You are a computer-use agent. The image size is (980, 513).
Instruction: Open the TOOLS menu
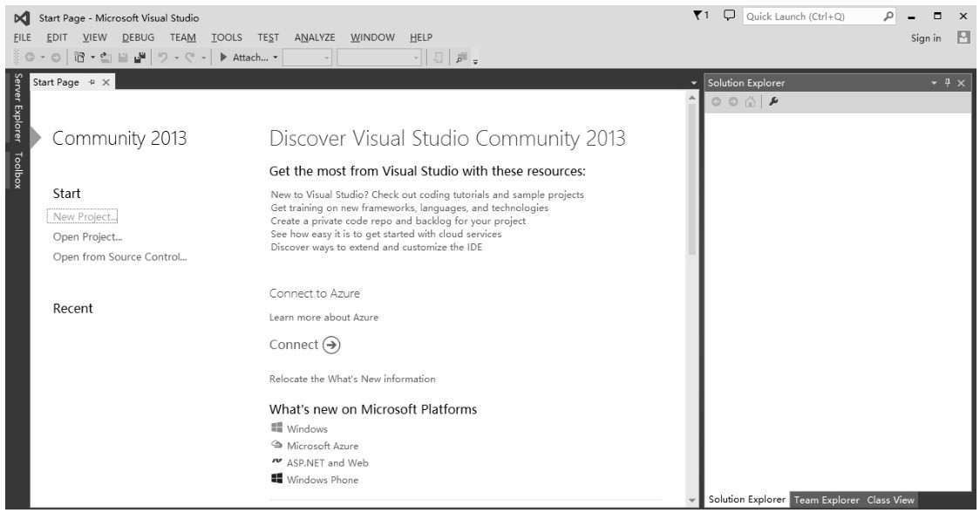click(x=226, y=38)
